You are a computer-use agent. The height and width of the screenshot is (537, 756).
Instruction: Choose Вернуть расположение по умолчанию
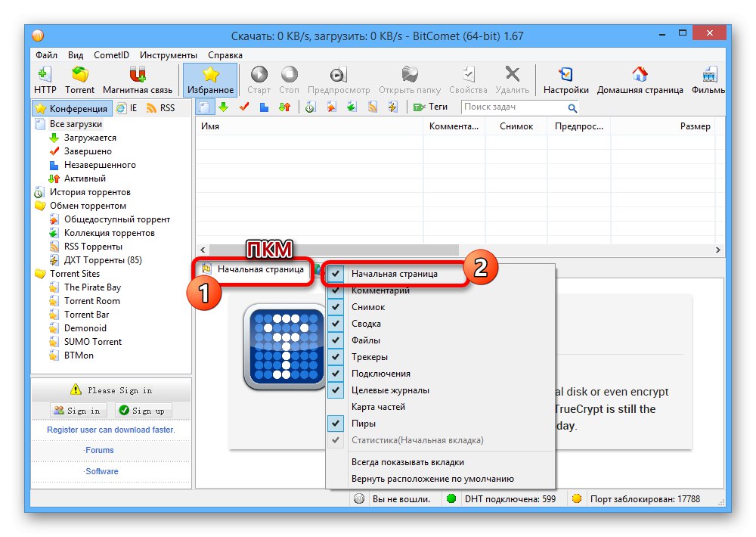(440, 479)
